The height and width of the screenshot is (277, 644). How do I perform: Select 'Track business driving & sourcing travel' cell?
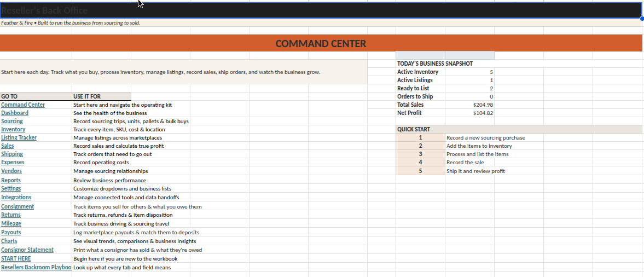(x=121, y=223)
